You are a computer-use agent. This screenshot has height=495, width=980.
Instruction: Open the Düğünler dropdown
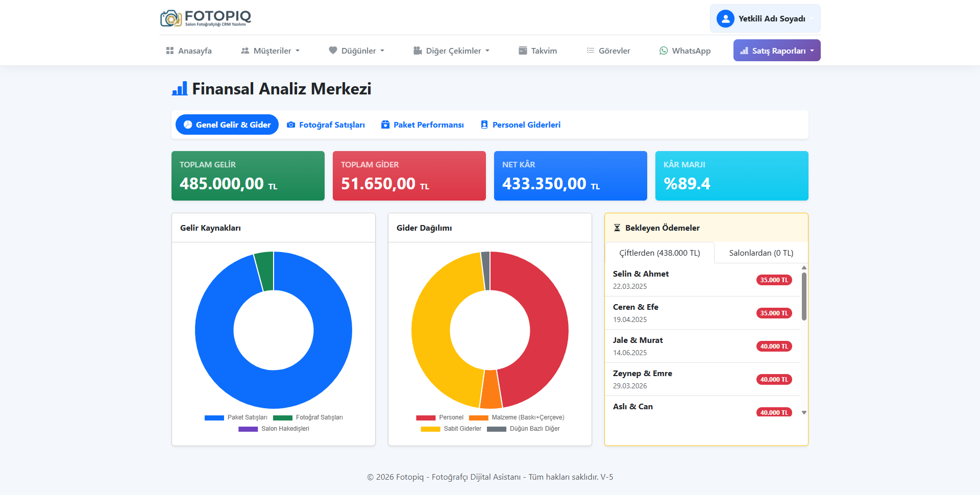pyautogui.click(x=357, y=51)
